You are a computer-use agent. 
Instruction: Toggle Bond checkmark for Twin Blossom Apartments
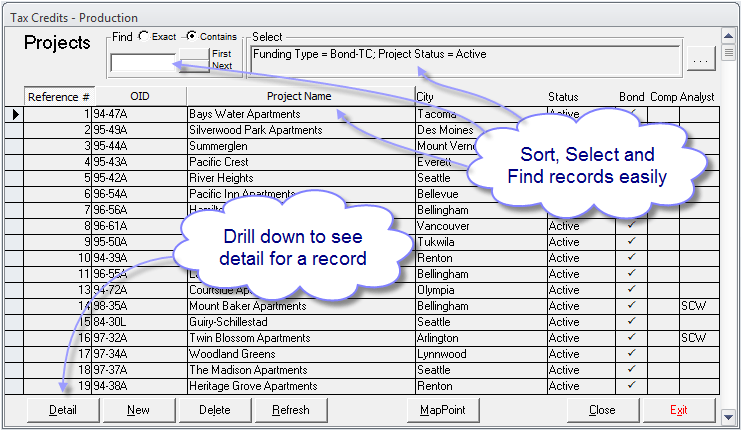631,338
